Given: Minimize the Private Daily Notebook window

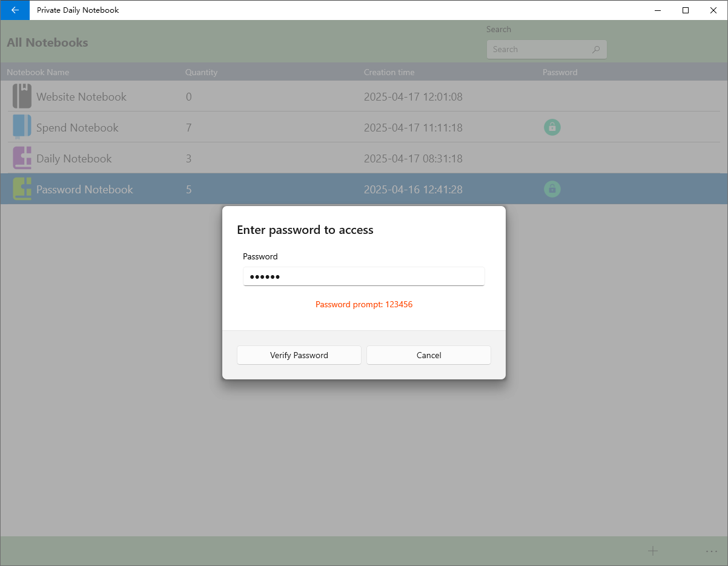Looking at the screenshot, I should click(x=658, y=10).
